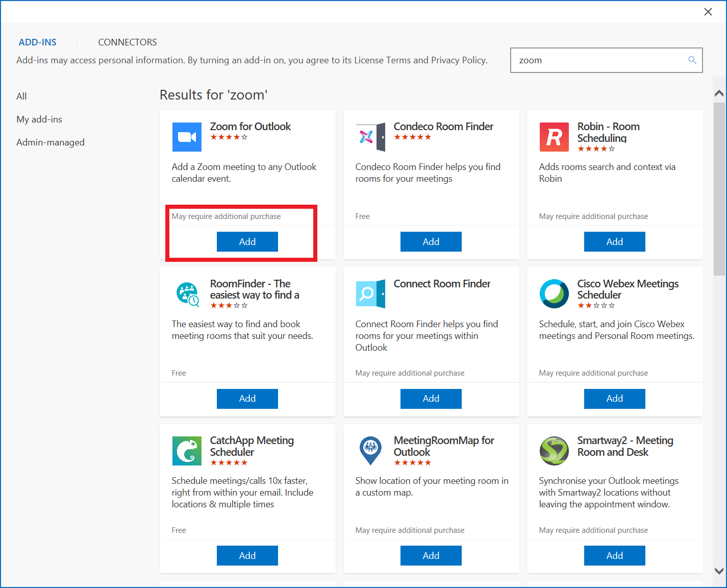Viewport: 727px width, 588px height.
Task: Click the scrollbar up arrow
Action: 719,93
